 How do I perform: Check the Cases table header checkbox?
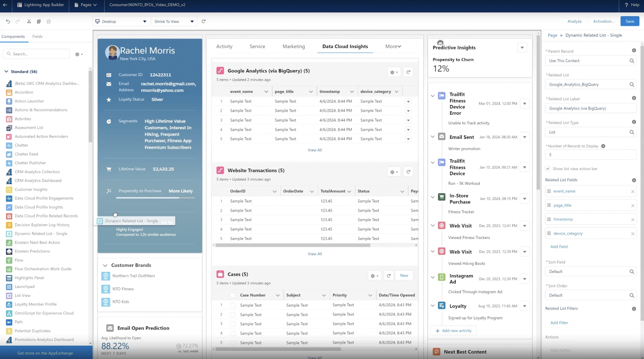click(233, 295)
